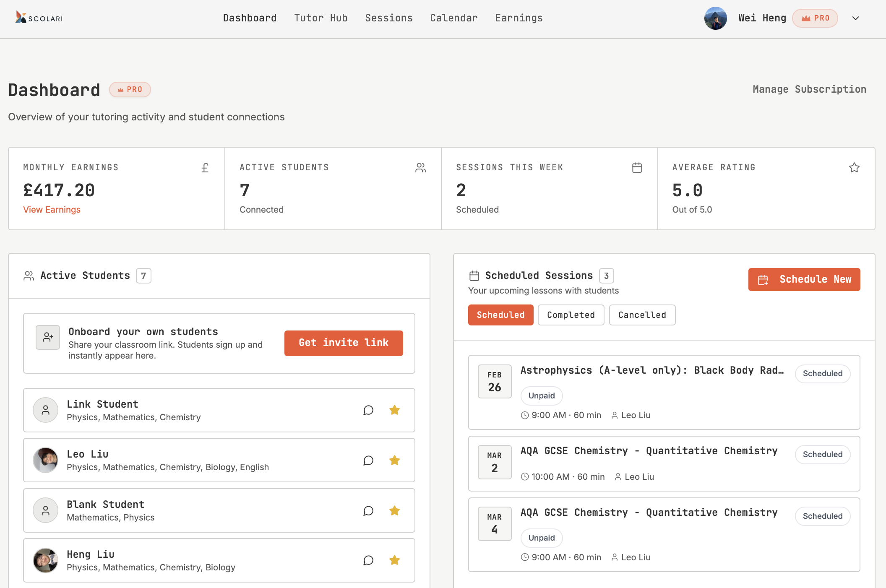Unstar Blank Student
The image size is (886, 588).
click(x=394, y=511)
